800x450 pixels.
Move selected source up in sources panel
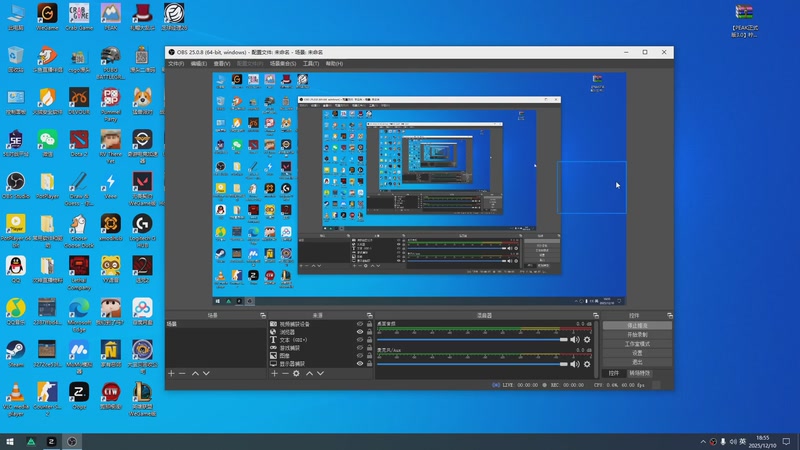309,373
